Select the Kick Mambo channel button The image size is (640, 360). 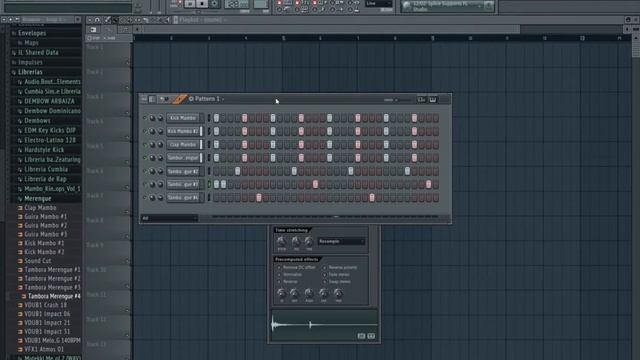(x=183, y=118)
